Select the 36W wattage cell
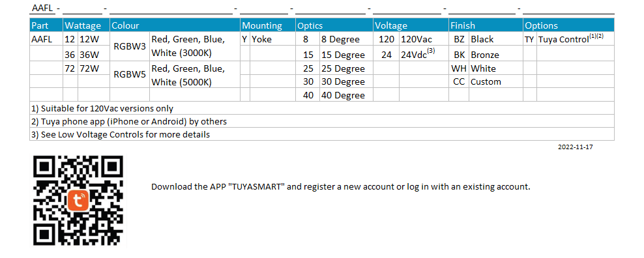Screen dimensions: 644x258 pyautogui.click(x=94, y=54)
